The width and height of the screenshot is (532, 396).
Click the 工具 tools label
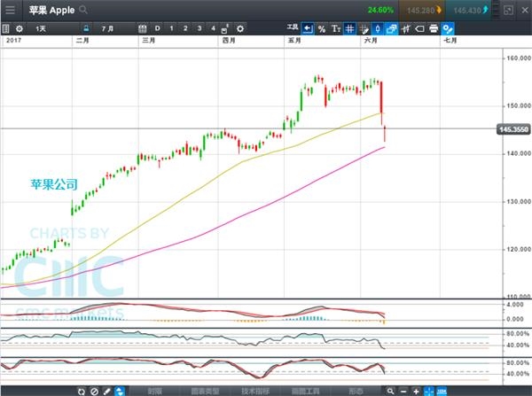coord(293,27)
